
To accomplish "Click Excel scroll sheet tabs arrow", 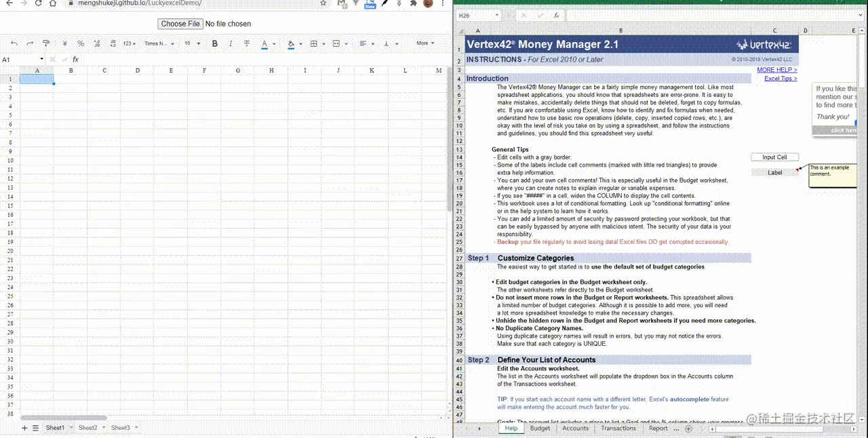I will pos(479,429).
